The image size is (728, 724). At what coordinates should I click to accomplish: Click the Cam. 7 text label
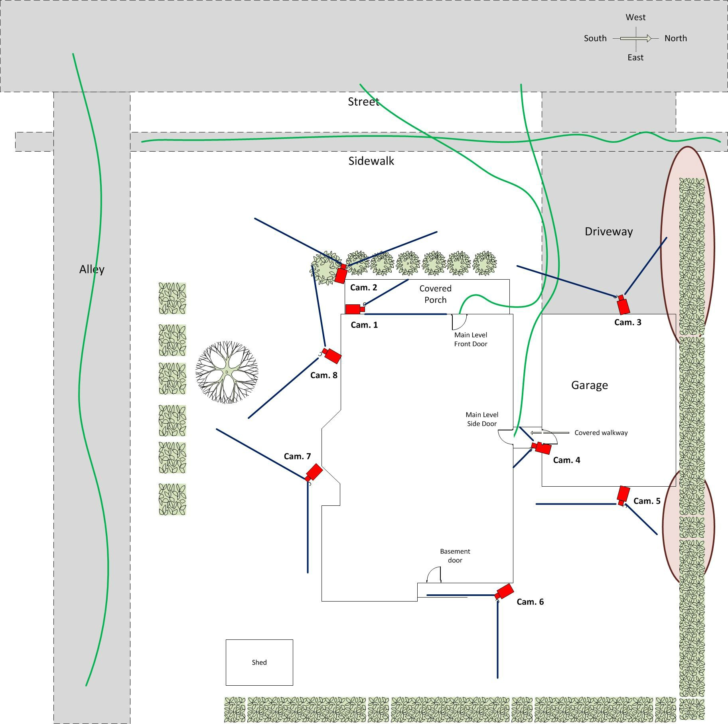297,456
